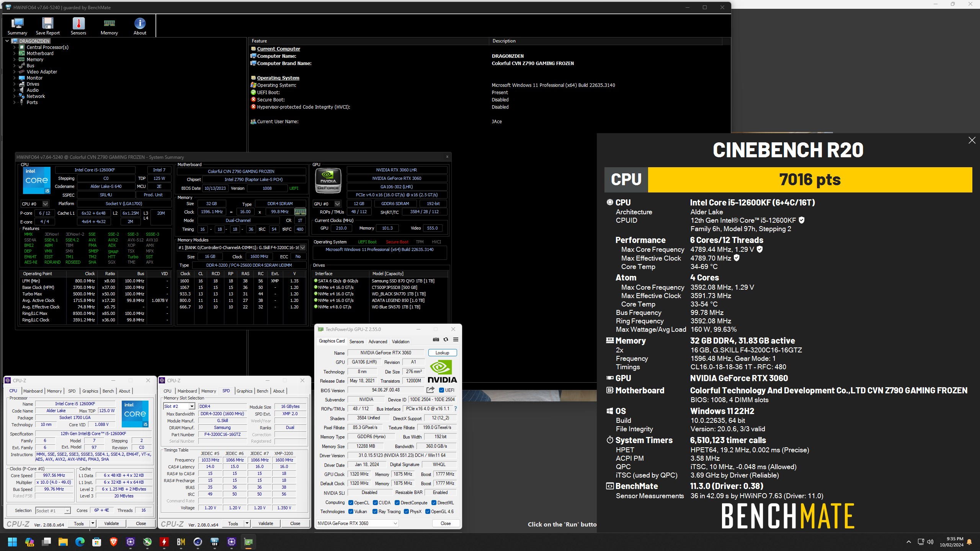This screenshot has height=551, width=980.
Task: Open the Validation tab in GPU-Z
Action: pos(401,342)
